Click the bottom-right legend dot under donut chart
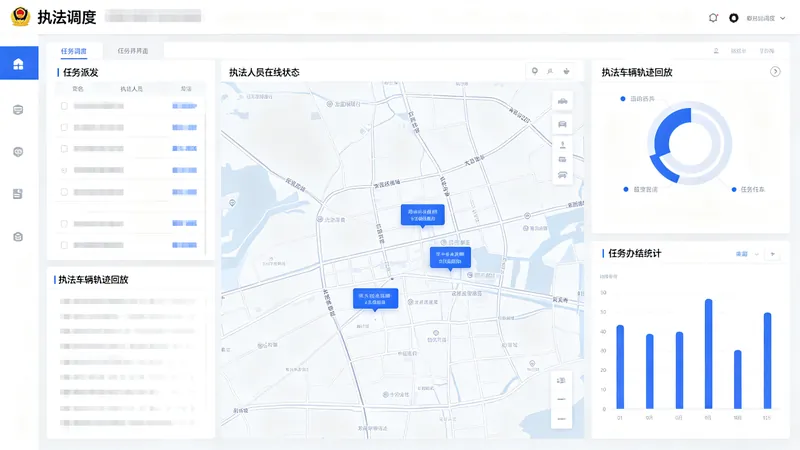Viewport: 800px width, 450px height. click(734, 189)
